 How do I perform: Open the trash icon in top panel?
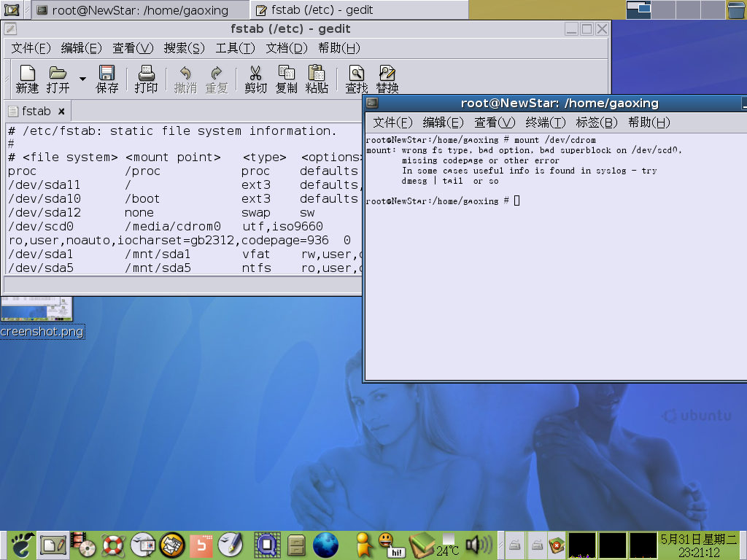point(737,9)
